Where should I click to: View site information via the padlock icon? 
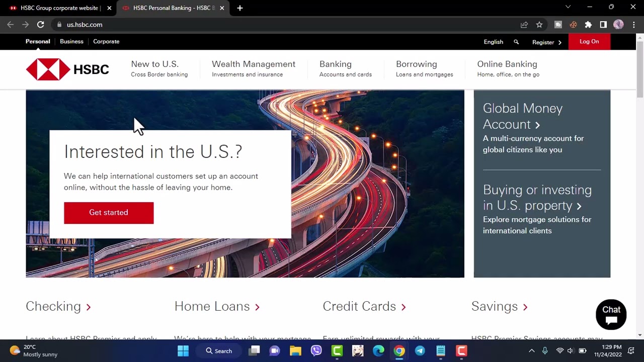pos(59,24)
